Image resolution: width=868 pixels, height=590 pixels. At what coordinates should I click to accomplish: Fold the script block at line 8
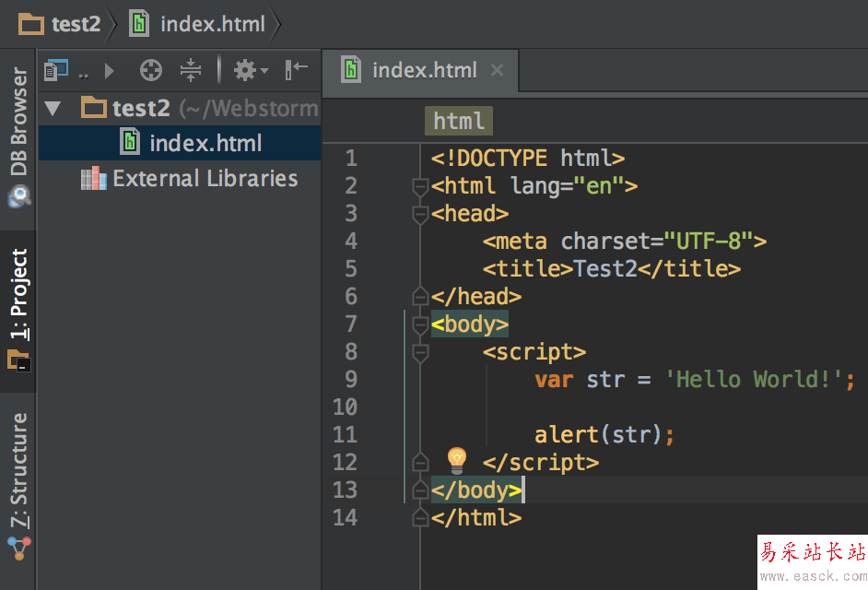click(x=421, y=352)
